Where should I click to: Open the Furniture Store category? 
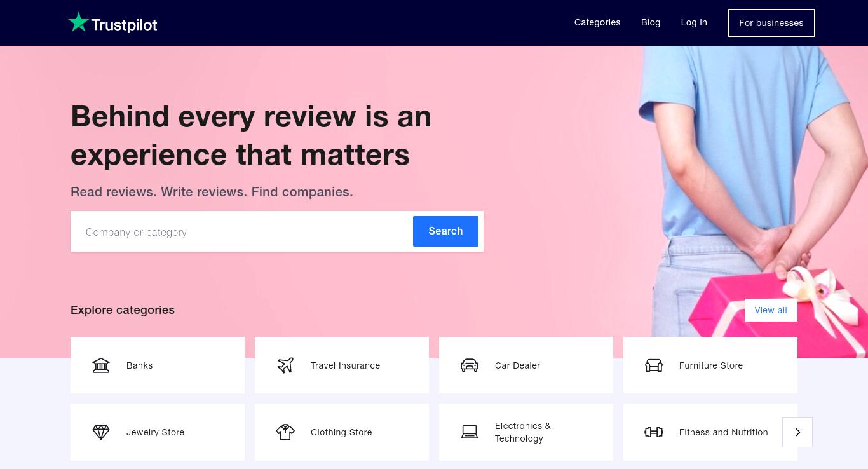[710, 365]
